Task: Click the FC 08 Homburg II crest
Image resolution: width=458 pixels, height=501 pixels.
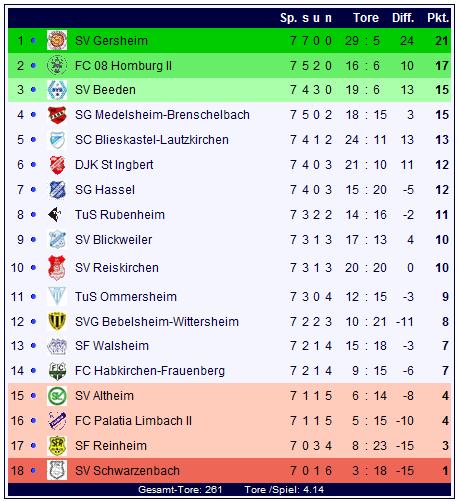Action: click(57, 65)
